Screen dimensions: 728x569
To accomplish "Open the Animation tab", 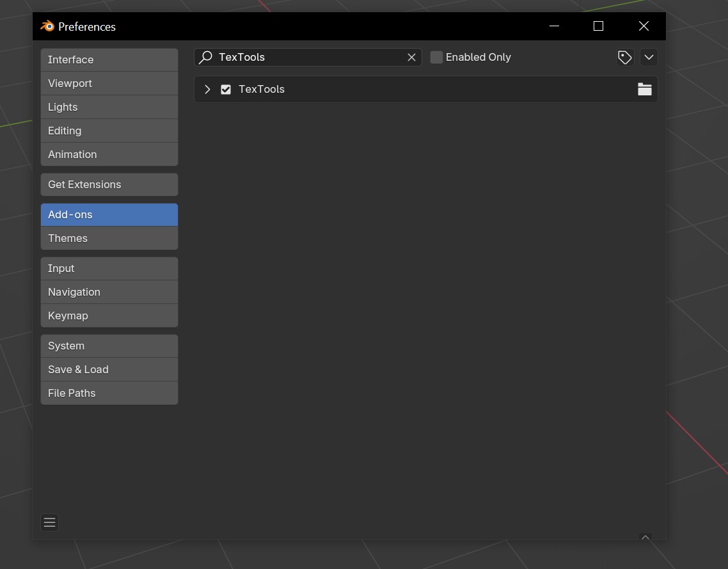I will pyautogui.click(x=109, y=154).
